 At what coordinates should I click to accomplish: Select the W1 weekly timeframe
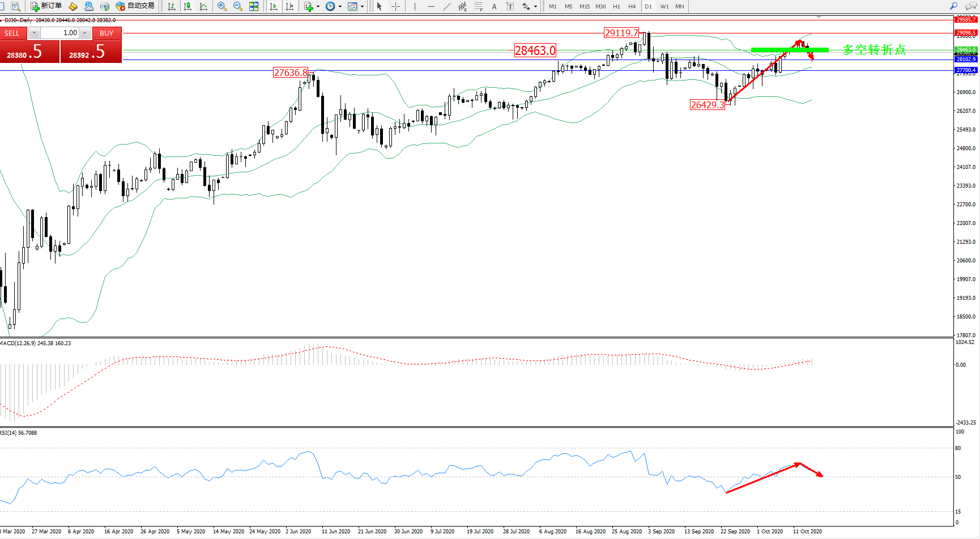coord(664,7)
